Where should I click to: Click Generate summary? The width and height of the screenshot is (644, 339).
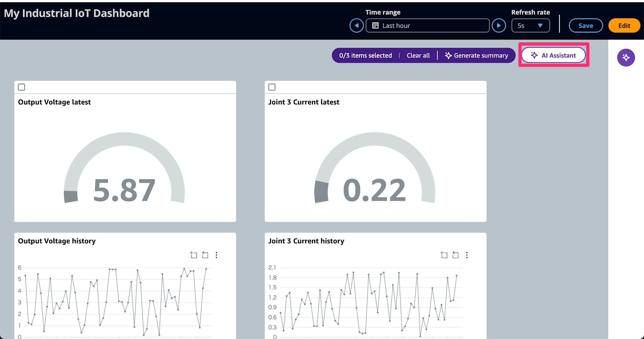(477, 56)
